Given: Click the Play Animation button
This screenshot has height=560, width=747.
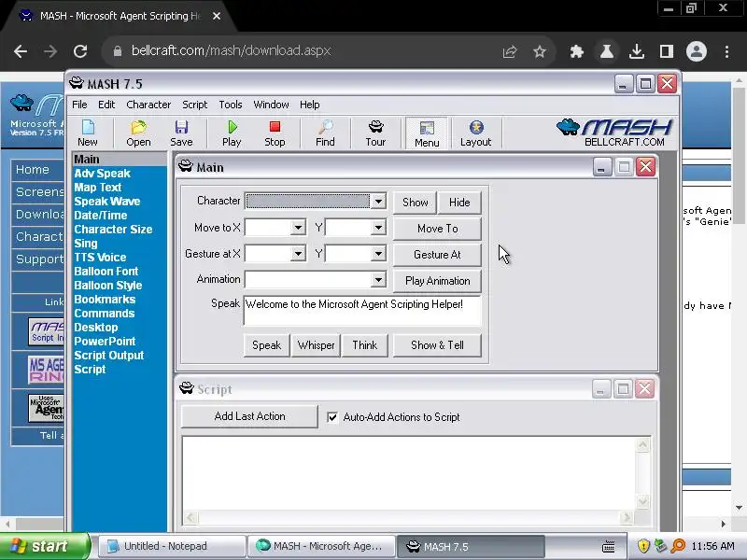Looking at the screenshot, I should 437,281.
